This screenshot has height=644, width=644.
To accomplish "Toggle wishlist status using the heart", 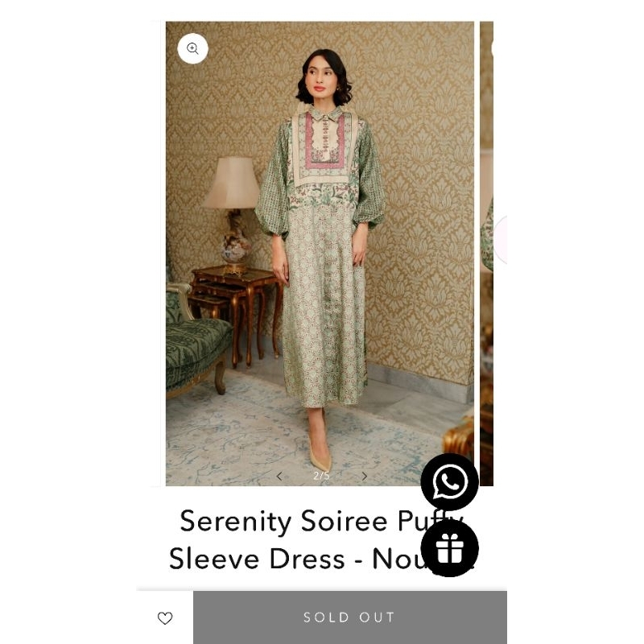I will [x=166, y=617].
